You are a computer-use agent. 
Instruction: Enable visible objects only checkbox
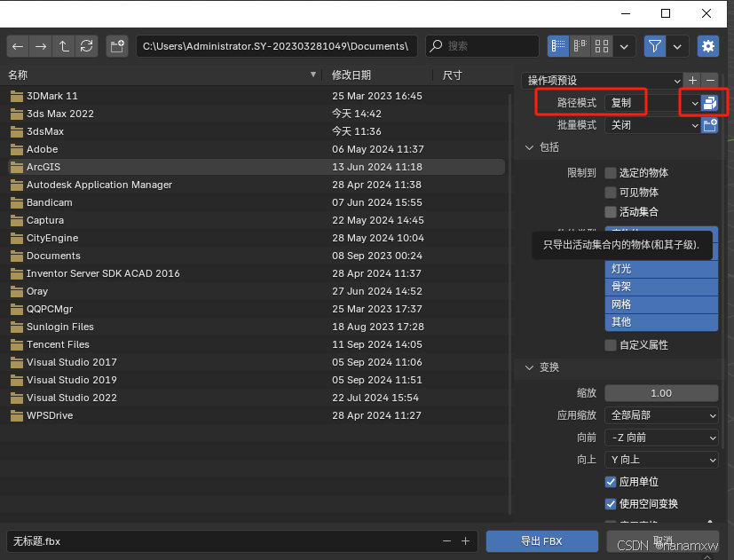coord(611,193)
